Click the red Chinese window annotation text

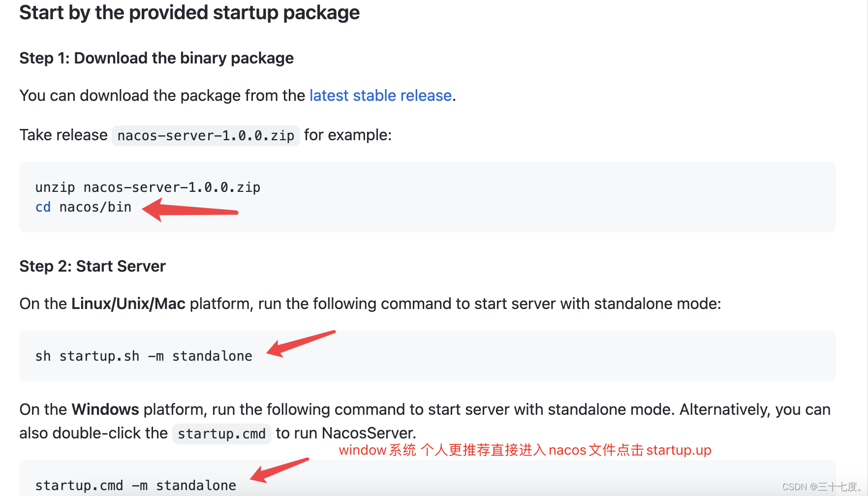pos(525,450)
